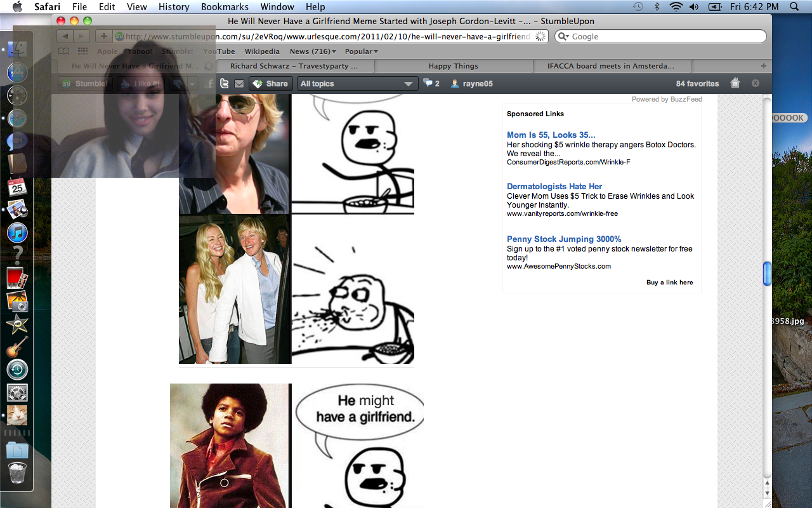Open the Wi-Fi status menu
The width and height of the screenshot is (812, 508).
click(676, 7)
